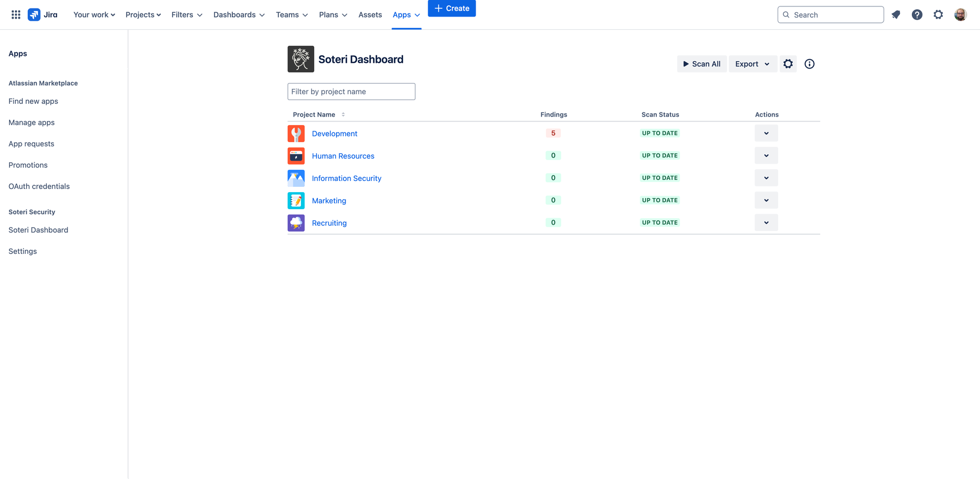980x479 pixels.
Task: Open the Apps menu in navigation
Action: tap(406, 15)
